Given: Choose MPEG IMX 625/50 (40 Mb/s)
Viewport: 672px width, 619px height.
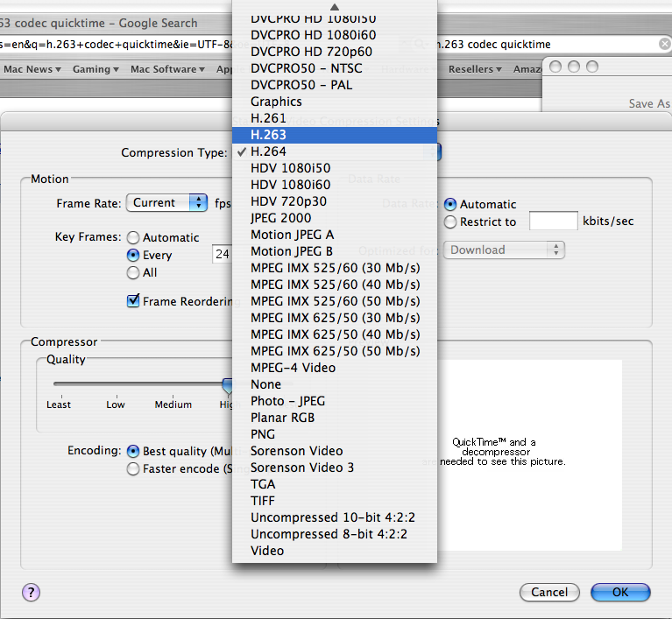Looking at the screenshot, I should click(335, 334).
